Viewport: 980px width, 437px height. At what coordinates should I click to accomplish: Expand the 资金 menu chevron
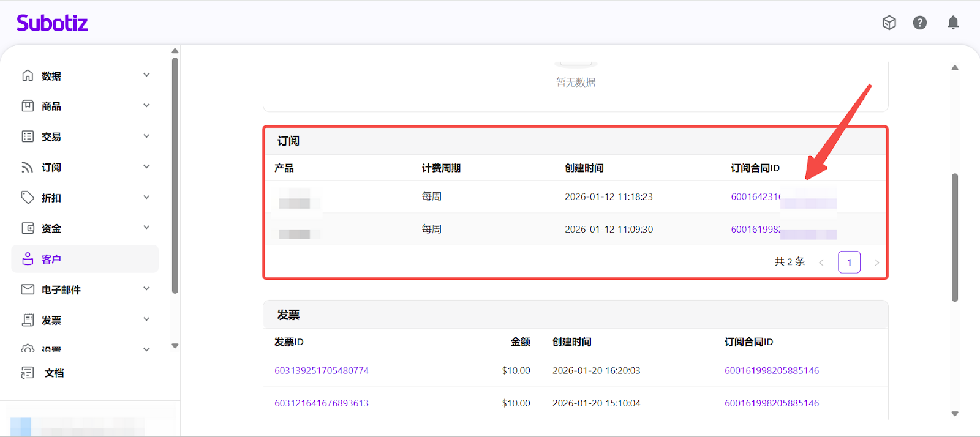[146, 228]
